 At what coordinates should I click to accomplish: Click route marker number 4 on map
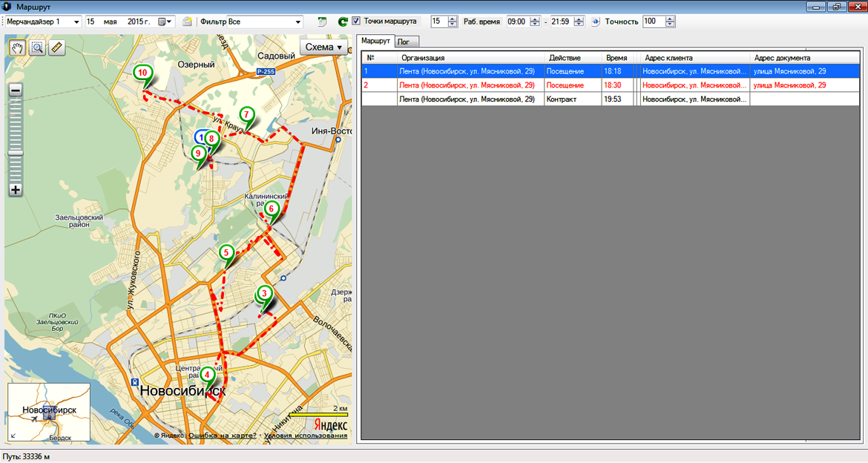207,375
